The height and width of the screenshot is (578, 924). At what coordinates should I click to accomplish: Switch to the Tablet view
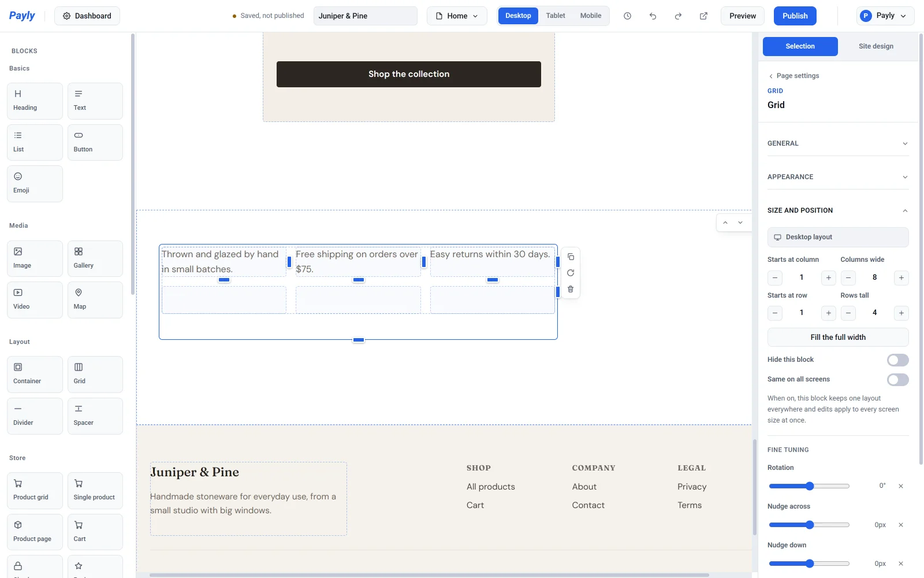[556, 16]
